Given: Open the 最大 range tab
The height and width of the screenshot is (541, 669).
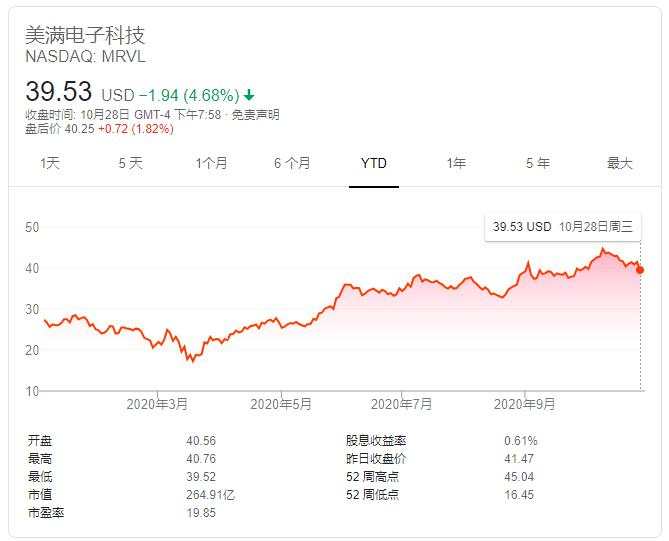Looking at the screenshot, I should click(620, 163).
